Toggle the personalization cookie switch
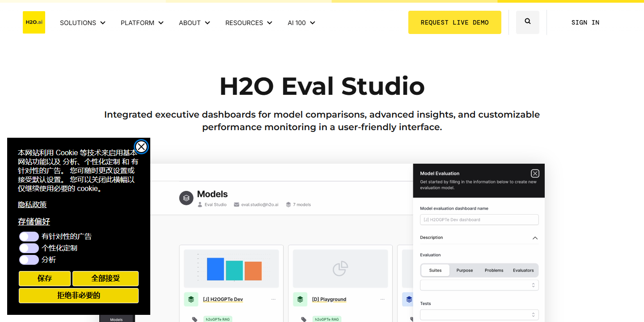 pos(29,248)
